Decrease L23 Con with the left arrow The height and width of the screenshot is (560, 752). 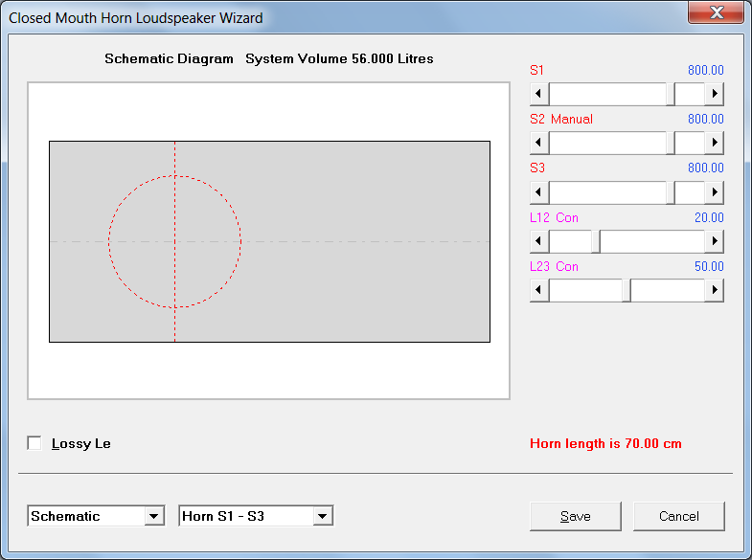[x=539, y=290]
